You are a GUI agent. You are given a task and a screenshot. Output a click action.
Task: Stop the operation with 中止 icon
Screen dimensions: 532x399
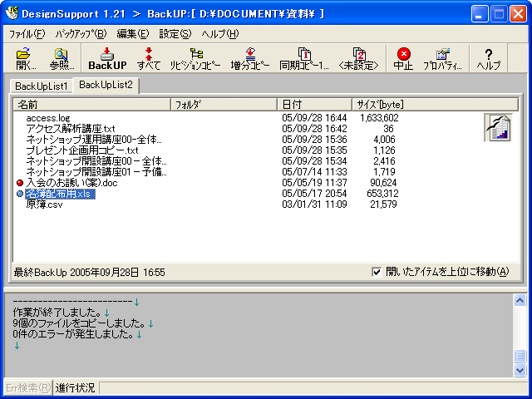[403, 58]
